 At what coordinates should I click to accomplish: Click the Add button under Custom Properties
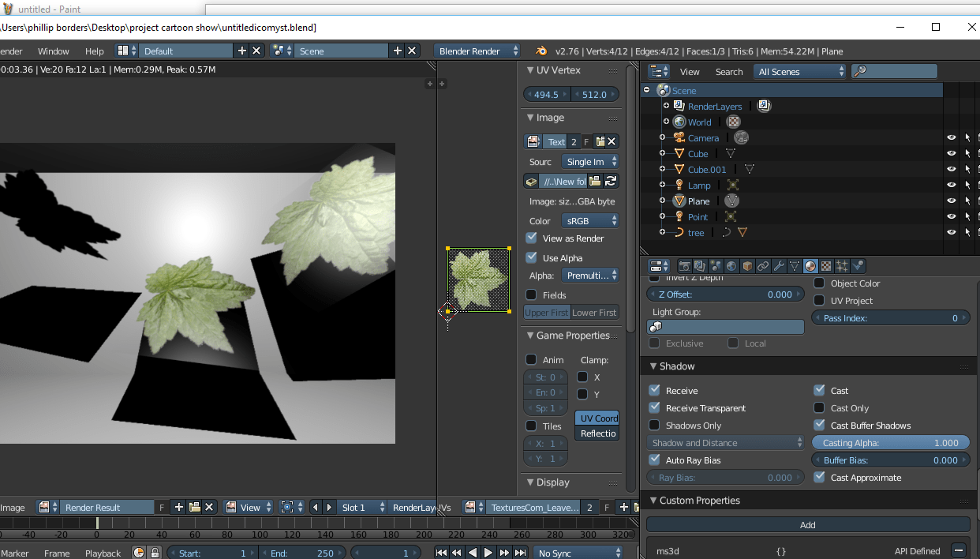point(807,524)
